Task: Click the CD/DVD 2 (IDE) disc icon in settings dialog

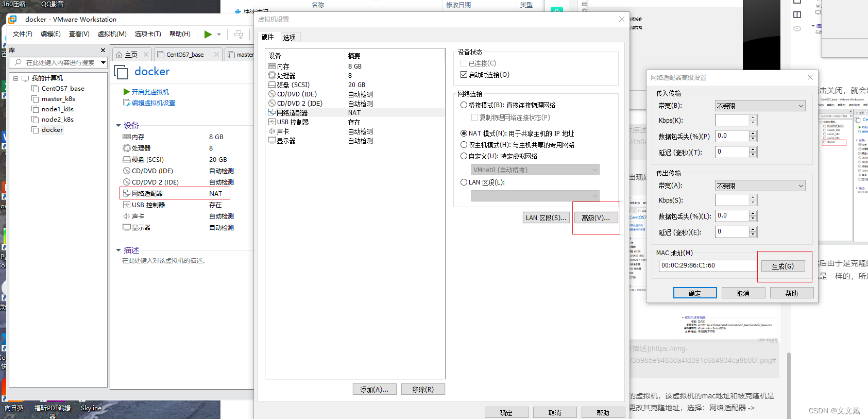Action: tap(272, 104)
